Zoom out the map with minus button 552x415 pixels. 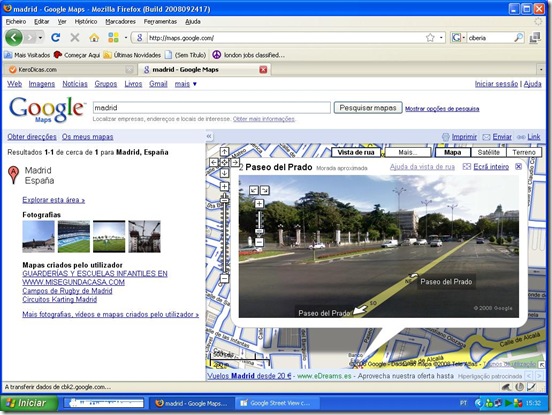click(224, 279)
